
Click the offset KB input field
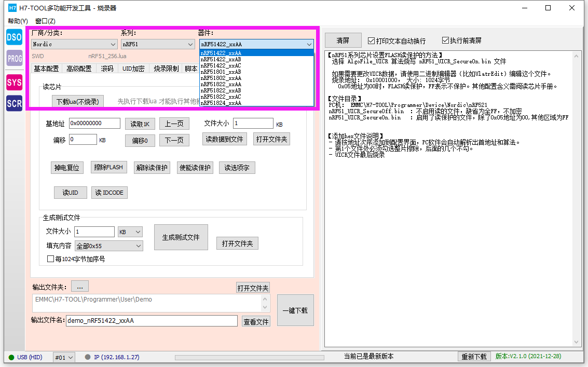[83, 140]
